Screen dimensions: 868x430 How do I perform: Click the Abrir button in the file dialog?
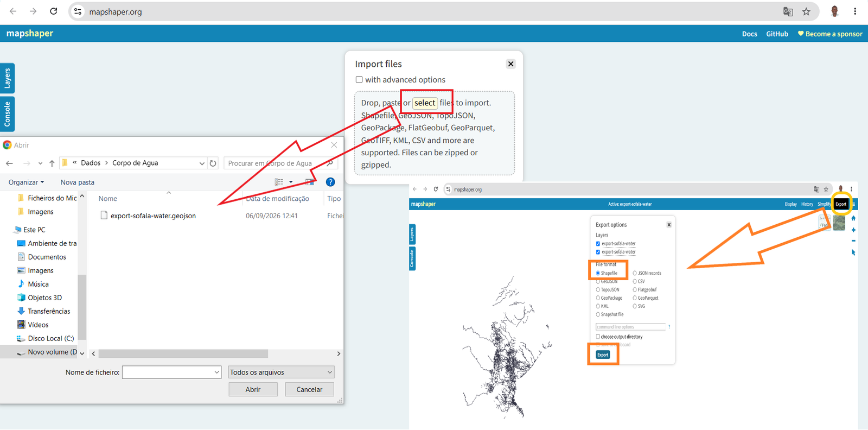[x=253, y=389]
